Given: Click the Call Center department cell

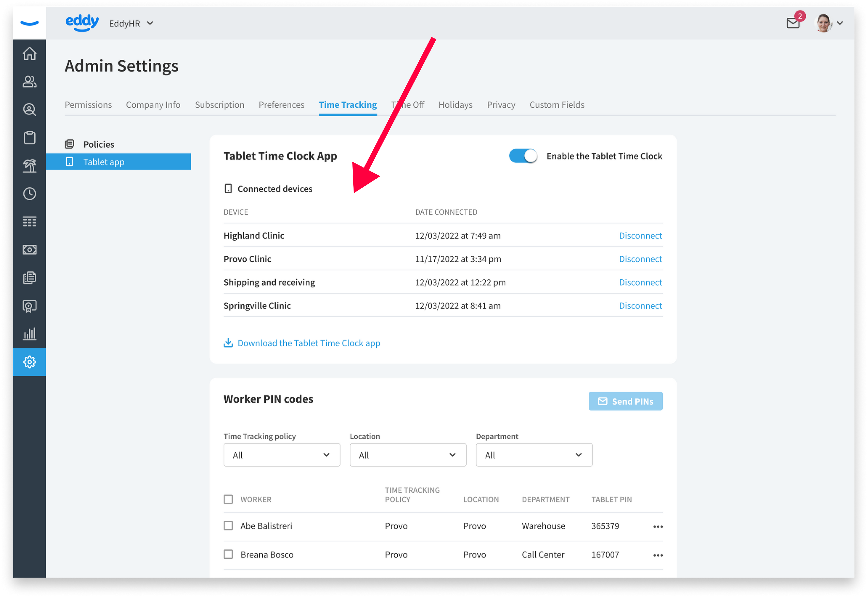Looking at the screenshot, I should (x=543, y=555).
